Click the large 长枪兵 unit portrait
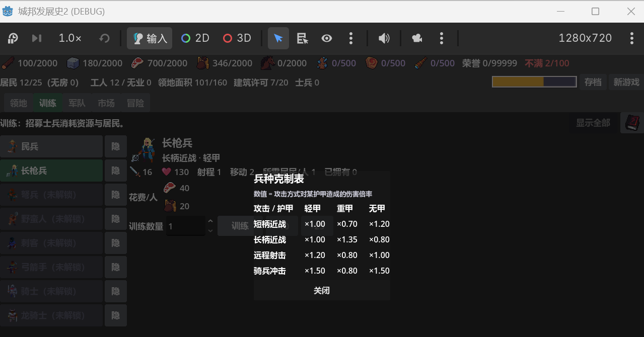Image resolution: width=644 pixels, height=337 pixels. click(x=144, y=150)
